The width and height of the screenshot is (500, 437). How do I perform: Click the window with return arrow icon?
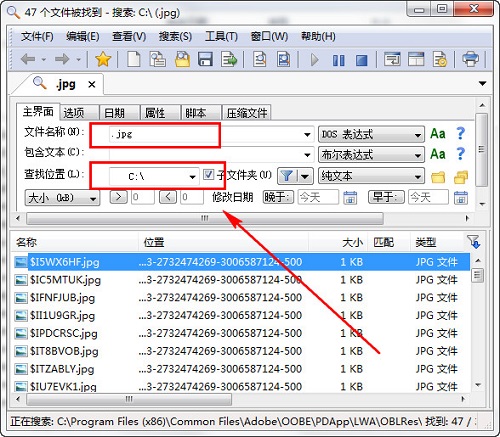click(x=392, y=59)
